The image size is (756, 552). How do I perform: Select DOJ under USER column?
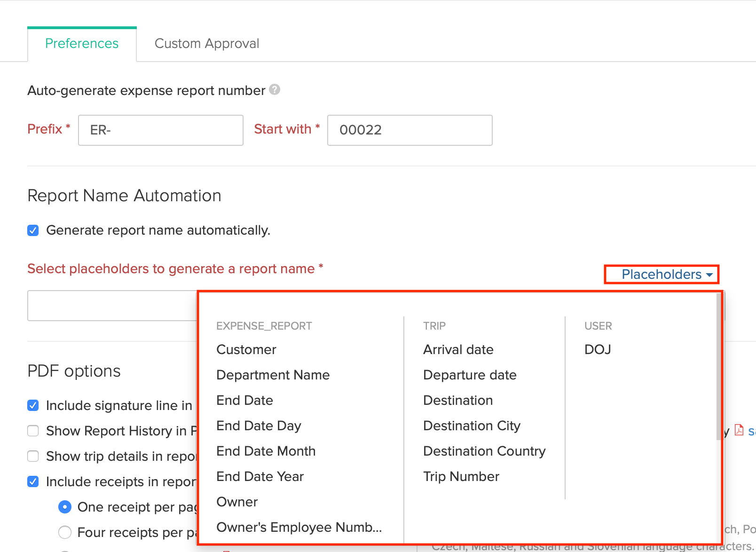[597, 349]
